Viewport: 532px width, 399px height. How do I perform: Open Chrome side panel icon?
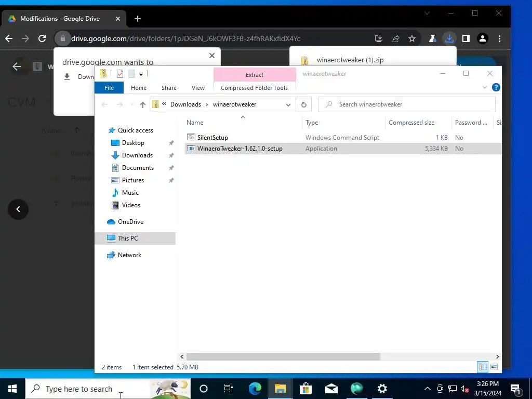point(466,38)
